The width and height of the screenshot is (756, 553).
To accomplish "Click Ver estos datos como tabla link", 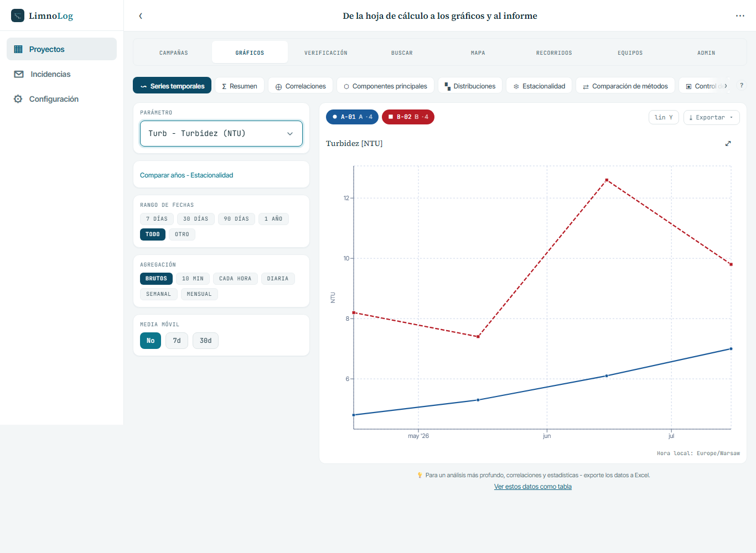I will (533, 487).
